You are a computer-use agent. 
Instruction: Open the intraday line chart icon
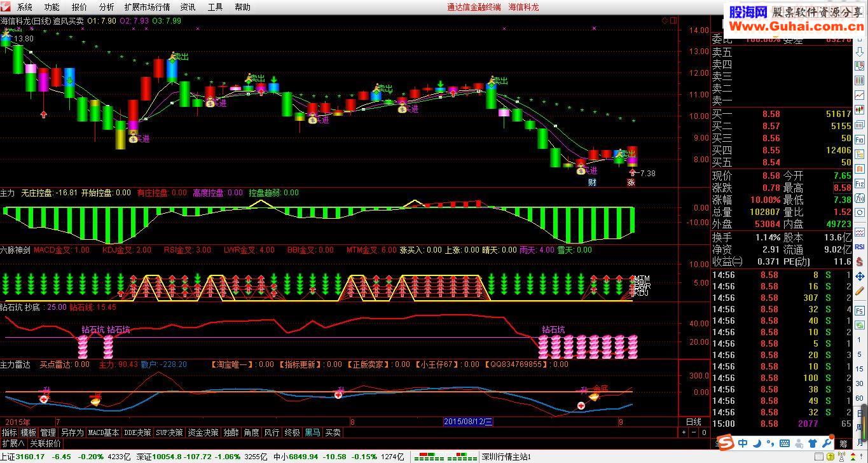[x=860, y=94]
